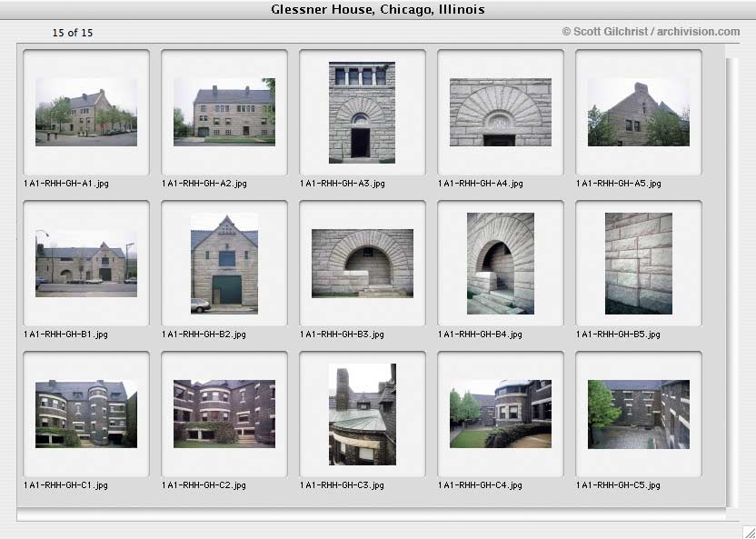Click the filename label 1A1-RHH-GH-A3.jpg
Viewport: 756px width, 539px height.
pos(343,184)
